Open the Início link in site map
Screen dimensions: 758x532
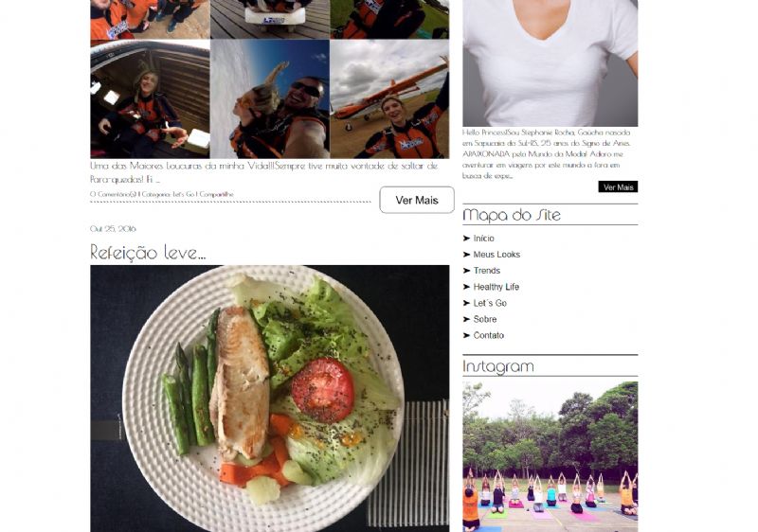(483, 238)
